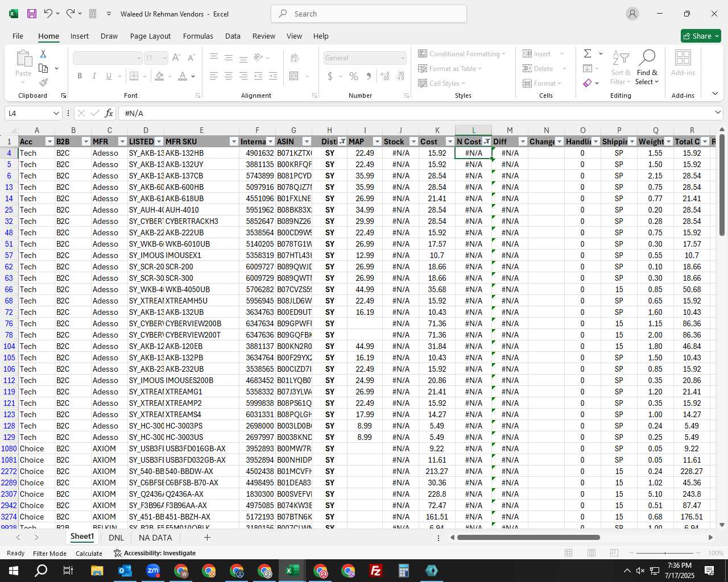Viewport: 728px width, 582px height.
Task: Click the Center align icon
Action: tap(229, 76)
